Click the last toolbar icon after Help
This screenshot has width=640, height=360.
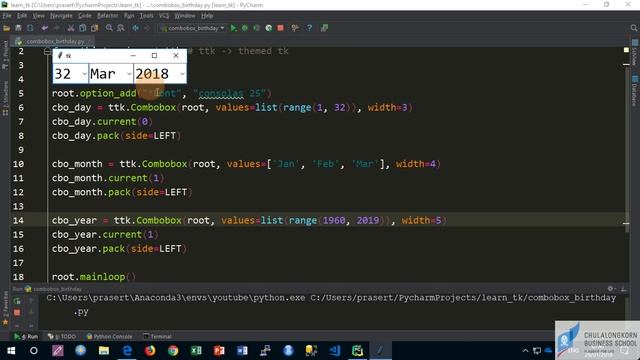point(324,28)
